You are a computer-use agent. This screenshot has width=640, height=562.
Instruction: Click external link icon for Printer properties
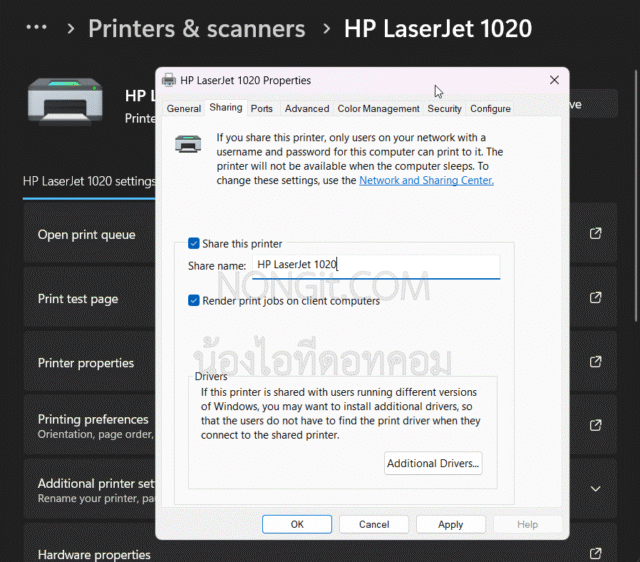596,362
